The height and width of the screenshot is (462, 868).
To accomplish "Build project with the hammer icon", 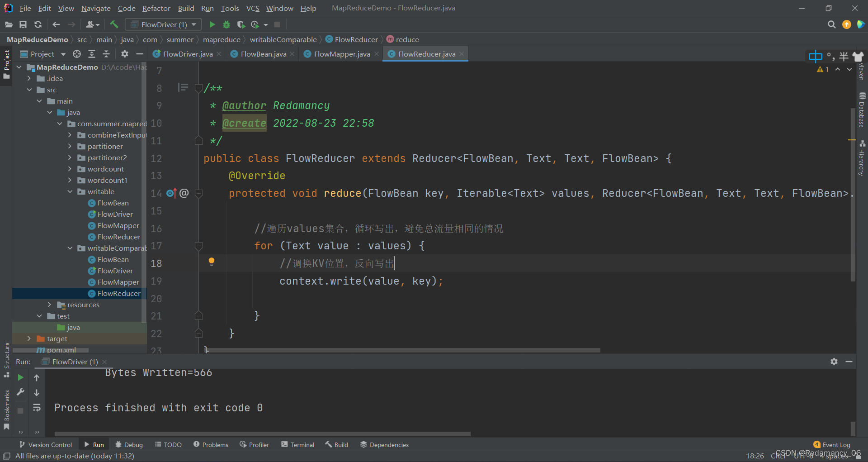I will [114, 24].
